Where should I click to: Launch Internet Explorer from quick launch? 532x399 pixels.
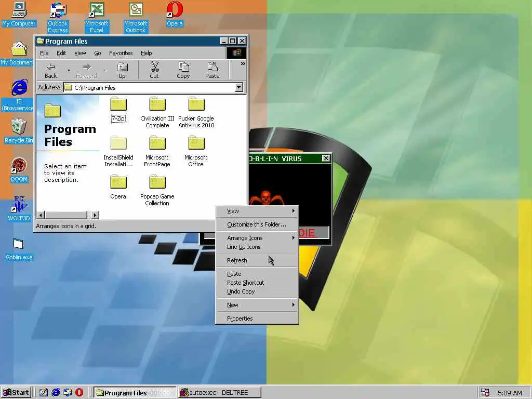(56, 393)
